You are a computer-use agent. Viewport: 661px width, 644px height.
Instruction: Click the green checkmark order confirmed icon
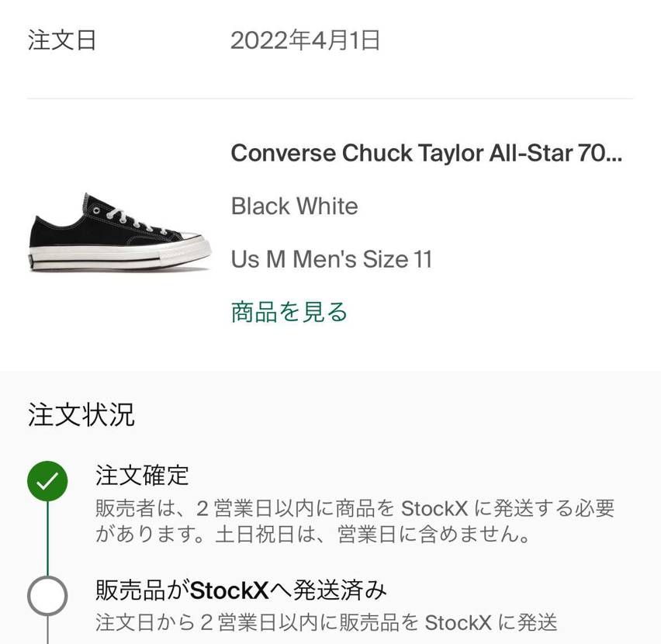pyautogui.click(x=47, y=481)
